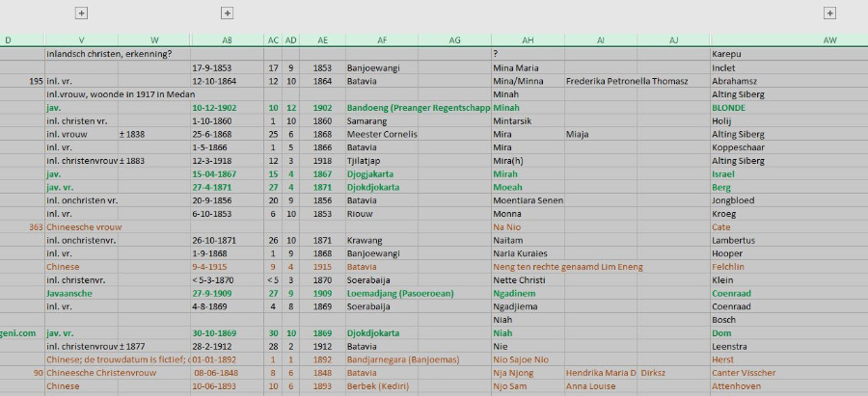The image size is (868, 396).
Task: Click cell 'inl.vrouw, woonde in 1917 in Medan'
Action: click(x=116, y=94)
